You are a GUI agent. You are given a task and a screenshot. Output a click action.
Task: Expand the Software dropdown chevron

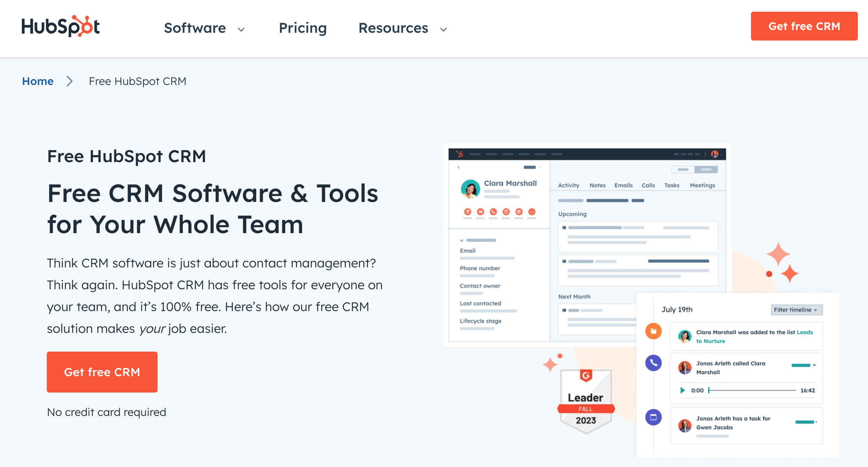pyautogui.click(x=241, y=29)
